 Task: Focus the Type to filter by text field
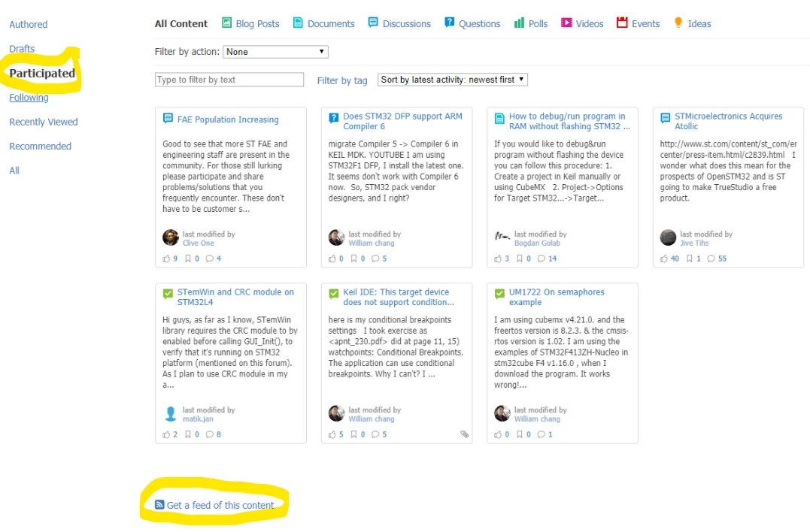(x=229, y=80)
